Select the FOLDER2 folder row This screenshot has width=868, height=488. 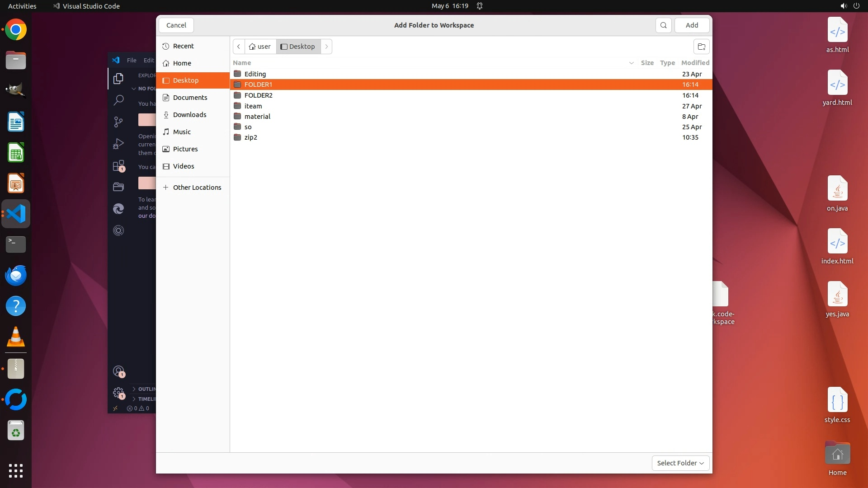tap(259, 95)
